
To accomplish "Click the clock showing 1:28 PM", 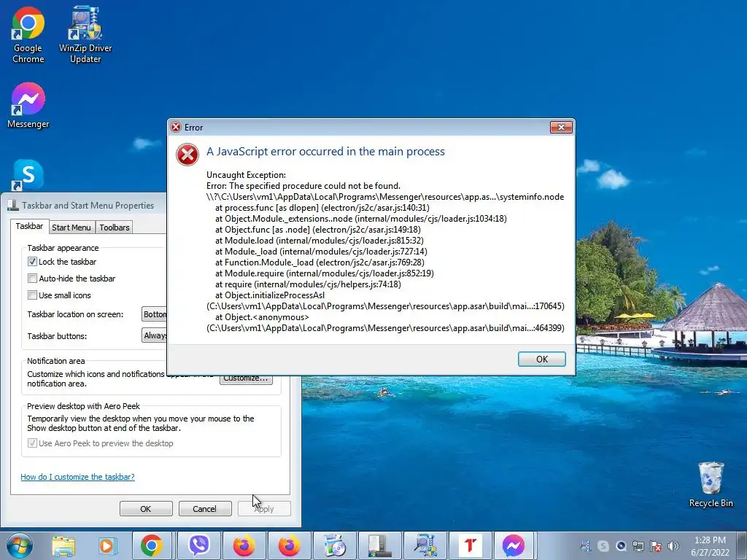I will [x=710, y=545].
